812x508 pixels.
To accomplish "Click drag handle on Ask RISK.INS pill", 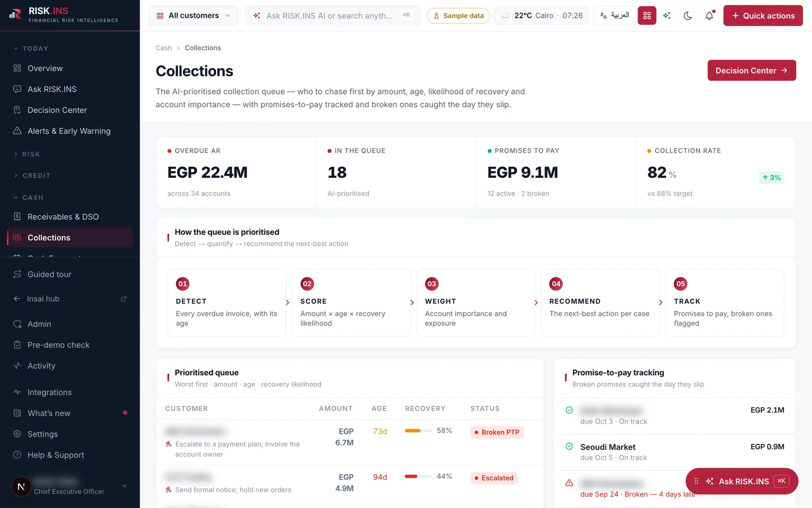I will (x=696, y=481).
